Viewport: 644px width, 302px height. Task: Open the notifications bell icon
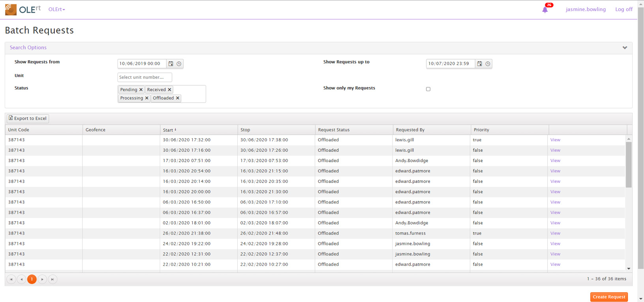coord(545,9)
